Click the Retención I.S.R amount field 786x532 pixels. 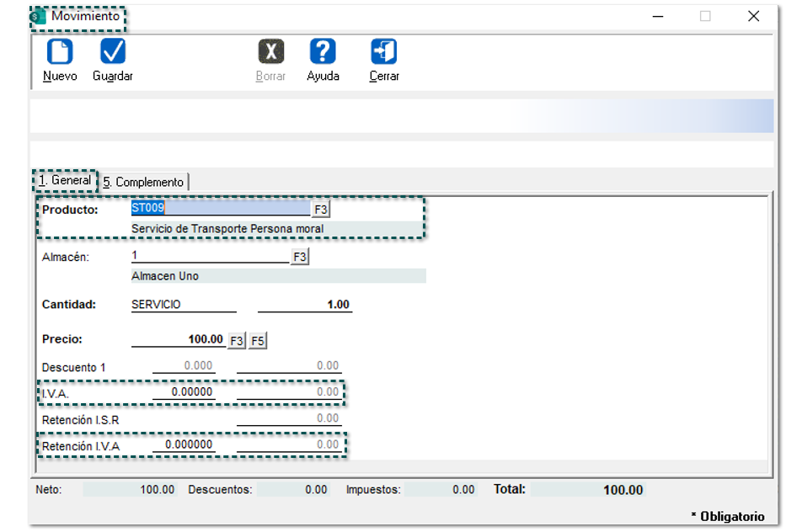click(x=289, y=418)
